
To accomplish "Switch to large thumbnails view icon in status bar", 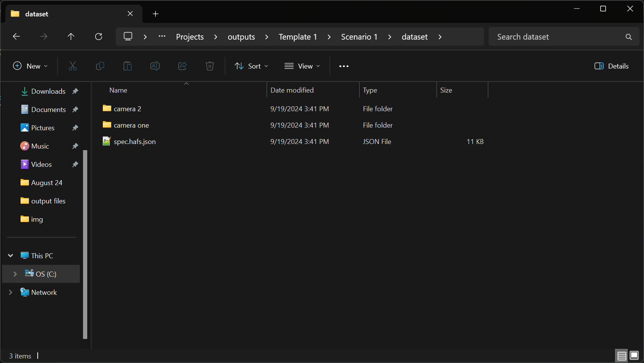I will [x=634, y=355].
